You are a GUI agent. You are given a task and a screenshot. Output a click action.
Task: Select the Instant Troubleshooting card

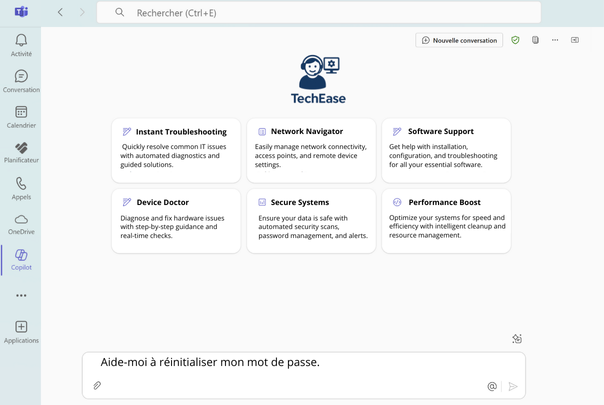pos(176,150)
